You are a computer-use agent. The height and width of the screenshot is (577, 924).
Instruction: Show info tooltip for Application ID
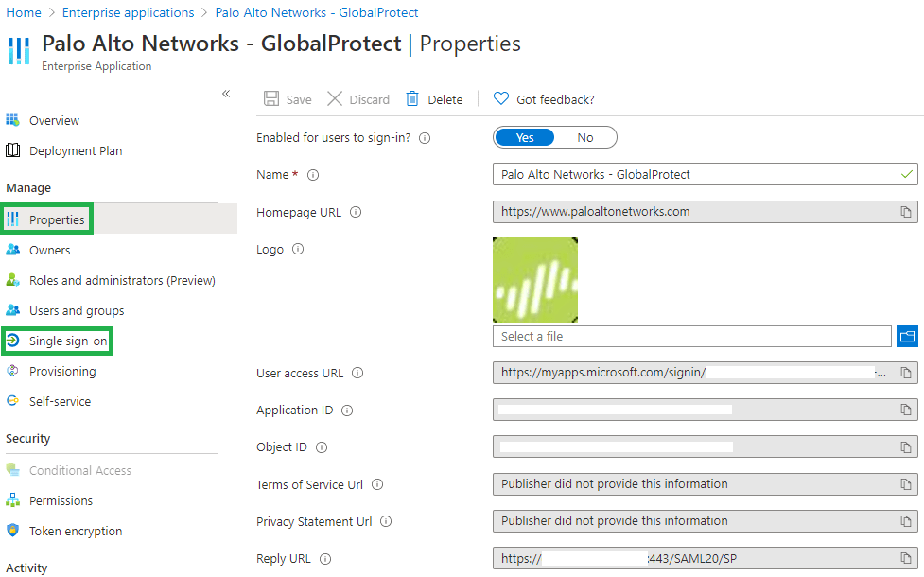pyautogui.click(x=347, y=411)
